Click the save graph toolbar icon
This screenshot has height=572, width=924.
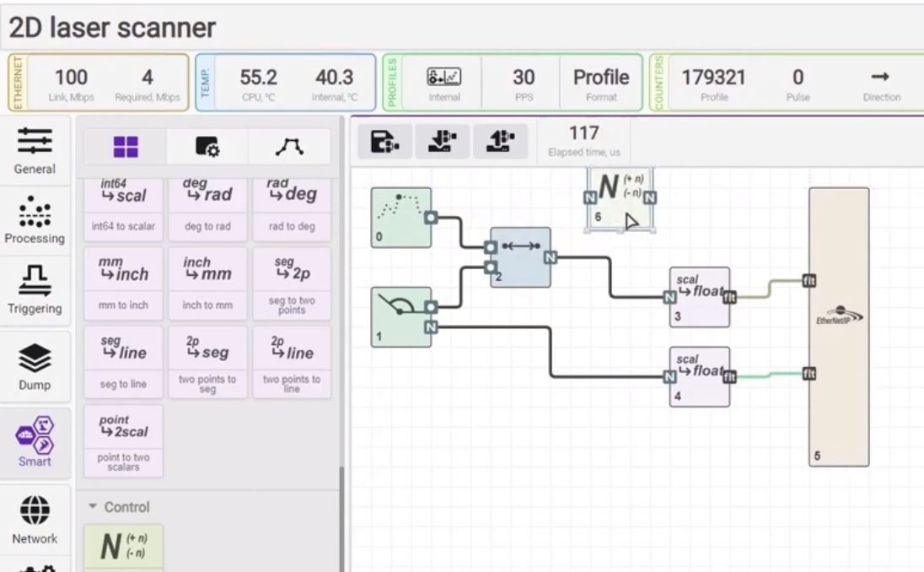[x=384, y=142]
